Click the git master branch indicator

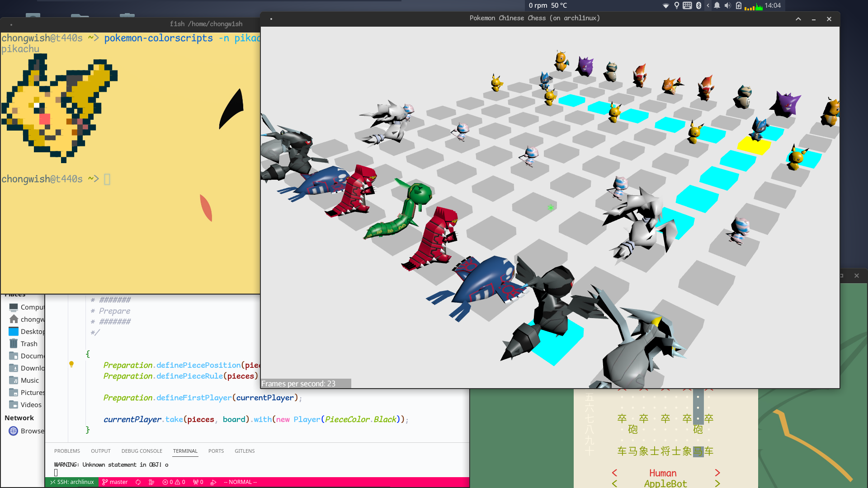pos(115,482)
